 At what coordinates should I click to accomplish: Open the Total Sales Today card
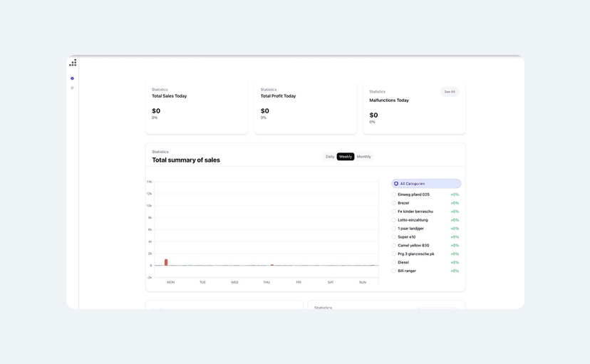197,107
